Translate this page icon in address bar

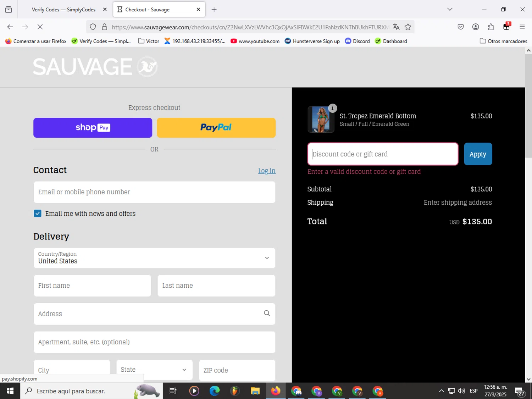(x=396, y=27)
